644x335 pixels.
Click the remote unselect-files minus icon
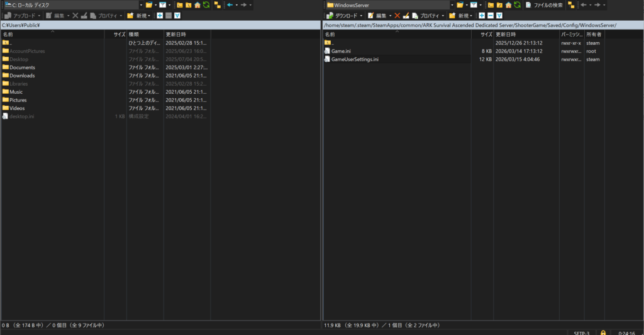pyautogui.click(x=491, y=15)
